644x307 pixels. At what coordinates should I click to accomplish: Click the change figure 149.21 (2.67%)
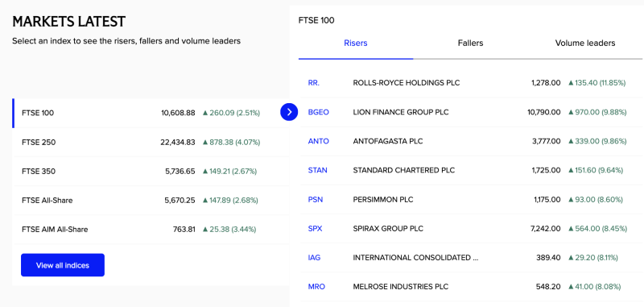pyautogui.click(x=229, y=172)
